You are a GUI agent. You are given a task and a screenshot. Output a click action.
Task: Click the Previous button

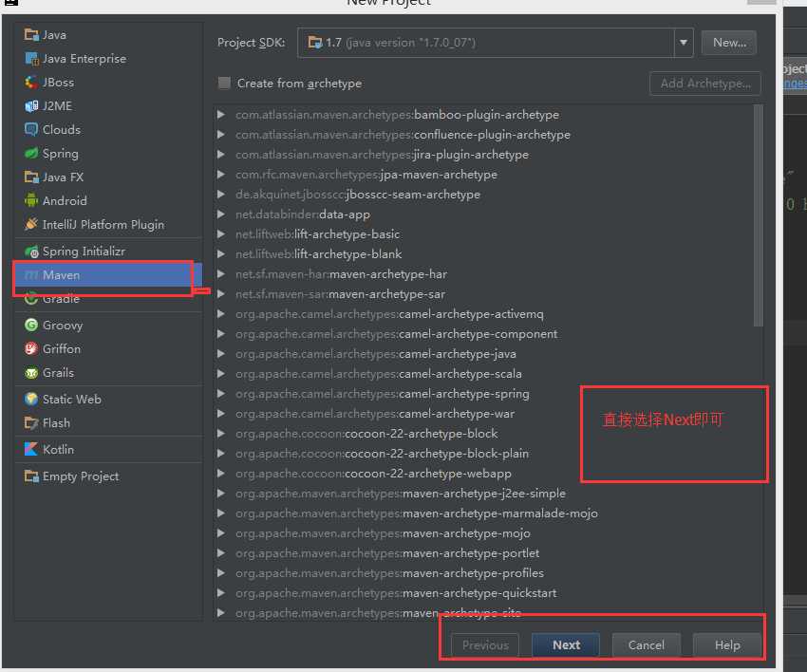tap(485, 644)
